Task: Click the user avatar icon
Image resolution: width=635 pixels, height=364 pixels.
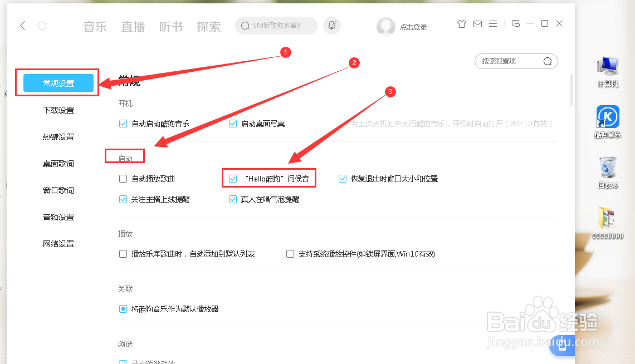Action: coord(385,26)
